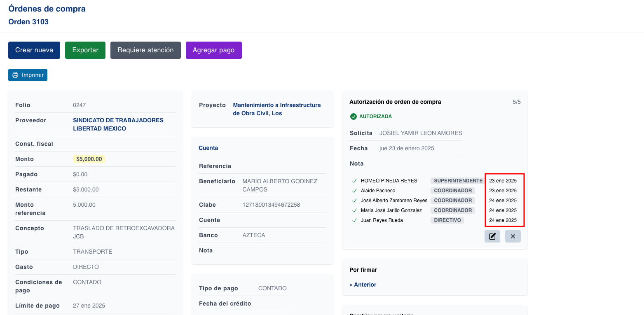Click checkmark beside Juan Reyes Rueda
644x315 pixels.
coord(354,220)
